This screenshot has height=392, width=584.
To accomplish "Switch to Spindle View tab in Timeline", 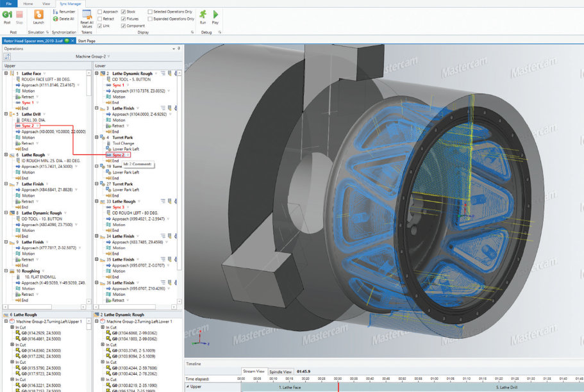I will 280,372.
